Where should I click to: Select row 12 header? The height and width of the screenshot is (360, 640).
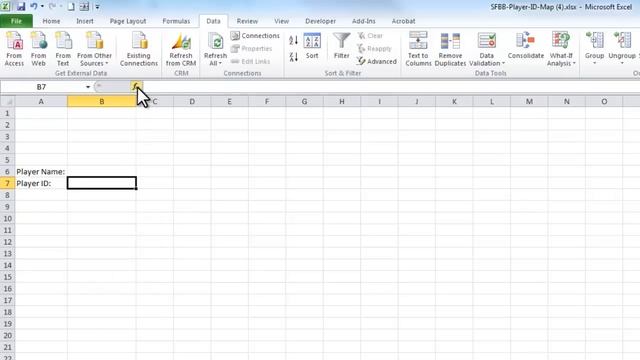pos(7,242)
